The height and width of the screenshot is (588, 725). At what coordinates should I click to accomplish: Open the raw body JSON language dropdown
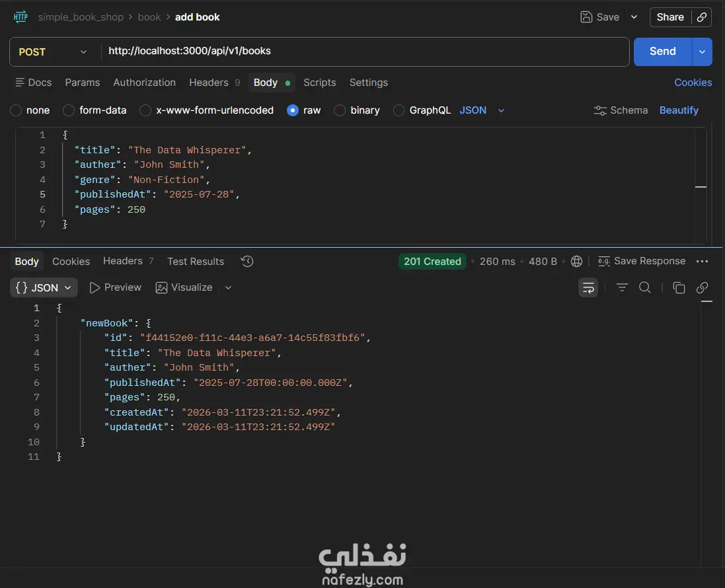(482, 110)
